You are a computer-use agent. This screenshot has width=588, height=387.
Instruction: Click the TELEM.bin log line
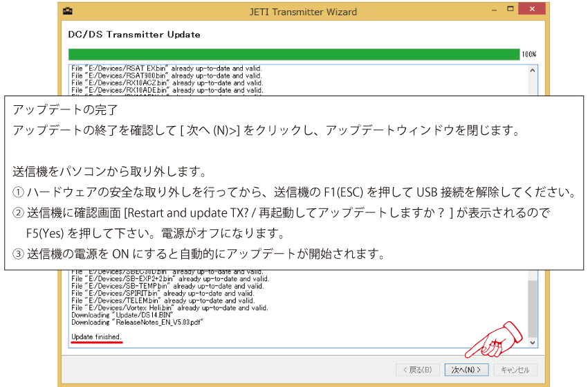(163, 300)
